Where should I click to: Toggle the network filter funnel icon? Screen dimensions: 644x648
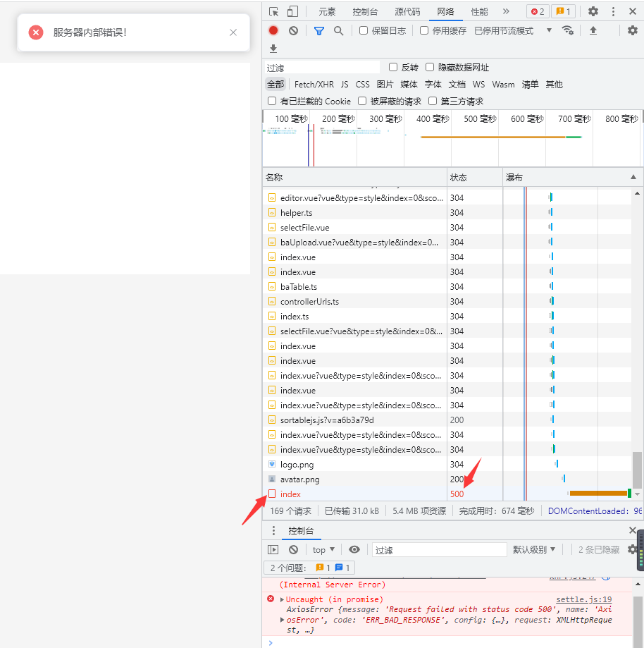pyautogui.click(x=319, y=30)
